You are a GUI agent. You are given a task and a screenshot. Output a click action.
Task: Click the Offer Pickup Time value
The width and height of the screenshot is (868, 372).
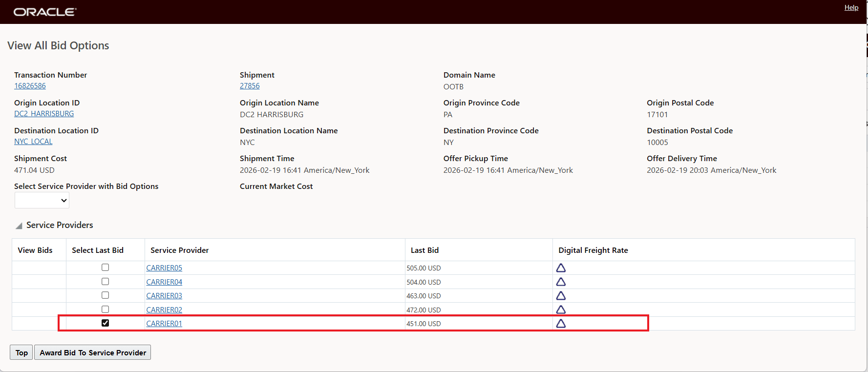(508, 170)
